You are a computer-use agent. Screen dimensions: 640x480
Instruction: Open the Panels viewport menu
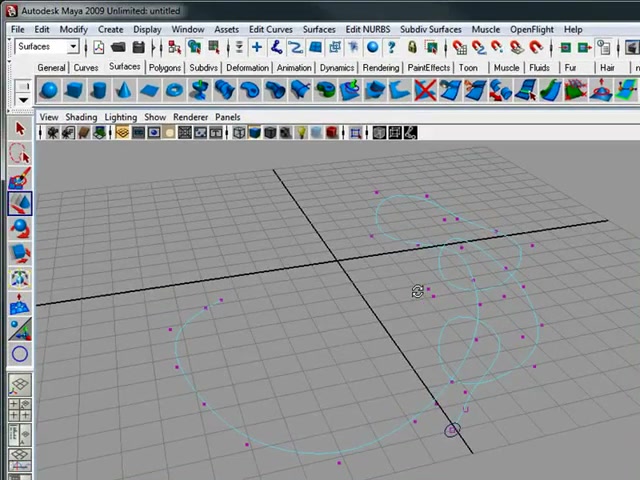tap(227, 117)
